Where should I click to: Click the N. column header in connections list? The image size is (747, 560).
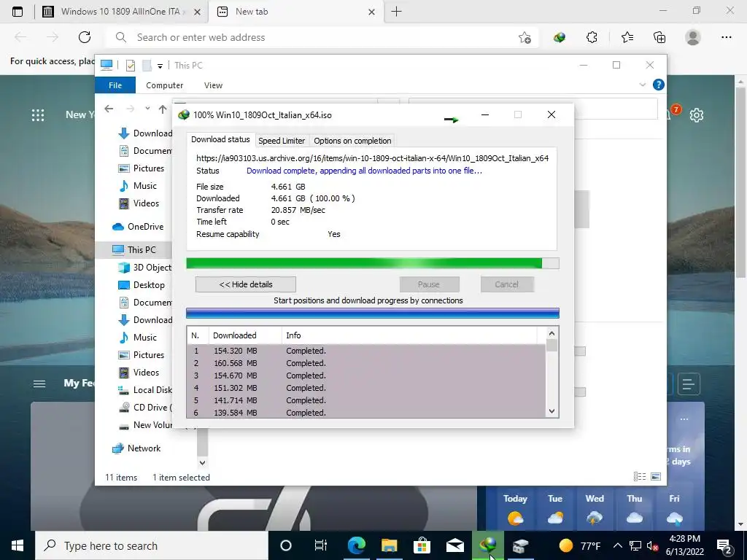point(197,335)
